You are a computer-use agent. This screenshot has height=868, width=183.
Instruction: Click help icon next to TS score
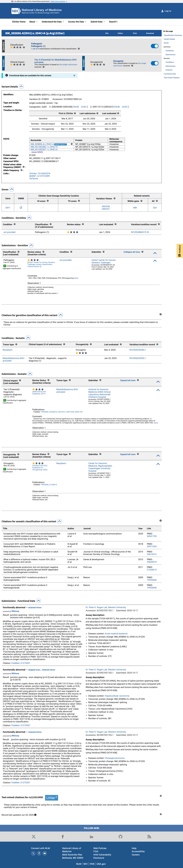click(79, 201)
